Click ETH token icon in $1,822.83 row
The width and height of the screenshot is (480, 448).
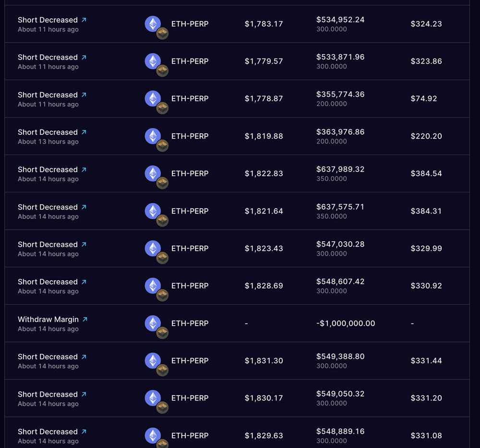click(153, 173)
